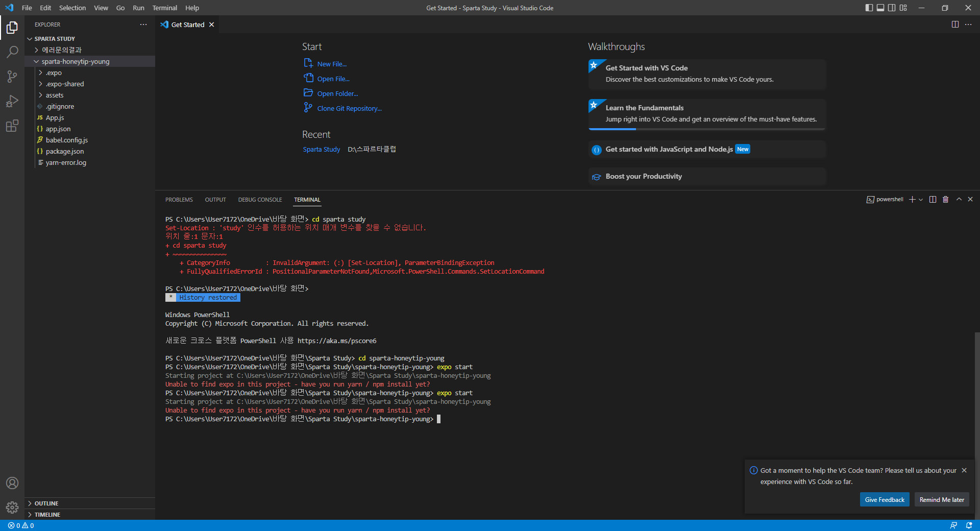Open Get started with JavaScript and Node.js

[x=707, y=149]
